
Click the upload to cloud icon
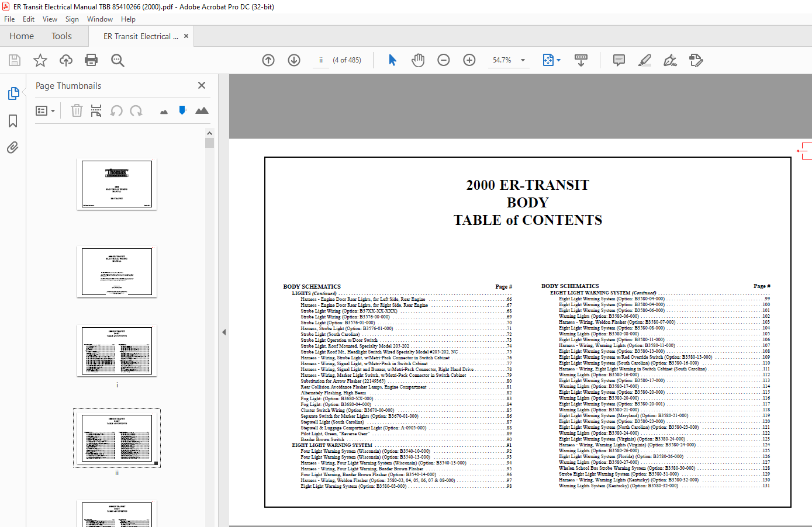(66, 60)
